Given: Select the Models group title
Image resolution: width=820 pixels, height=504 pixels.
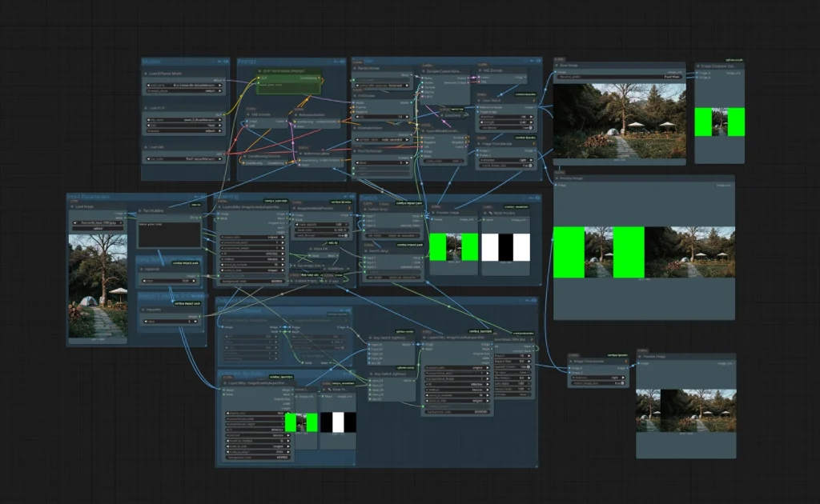Looking at the screenshot, I should click(x=152, y=62).
